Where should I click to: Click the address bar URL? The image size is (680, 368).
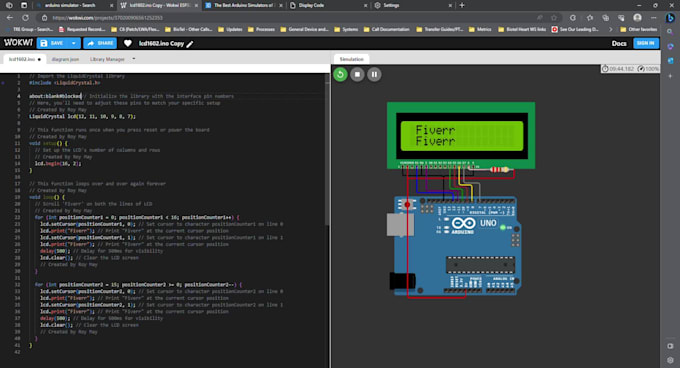coord(108,18)
